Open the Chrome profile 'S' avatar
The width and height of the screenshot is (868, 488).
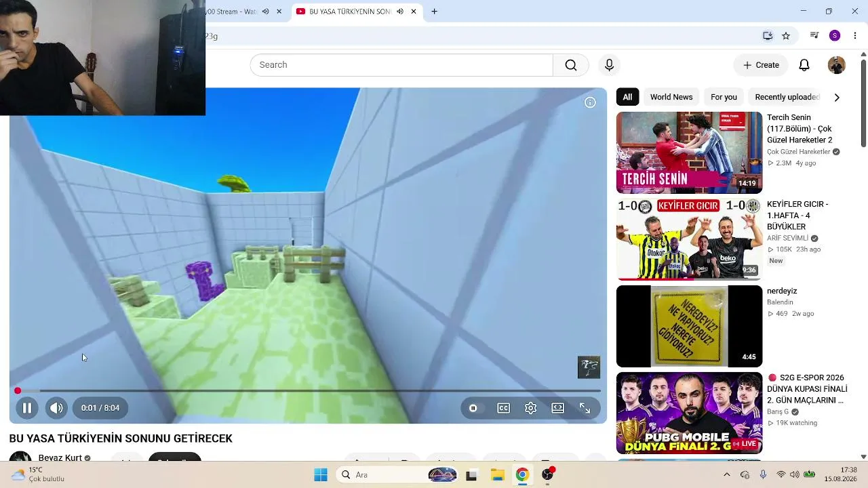[x=835, y=36]
